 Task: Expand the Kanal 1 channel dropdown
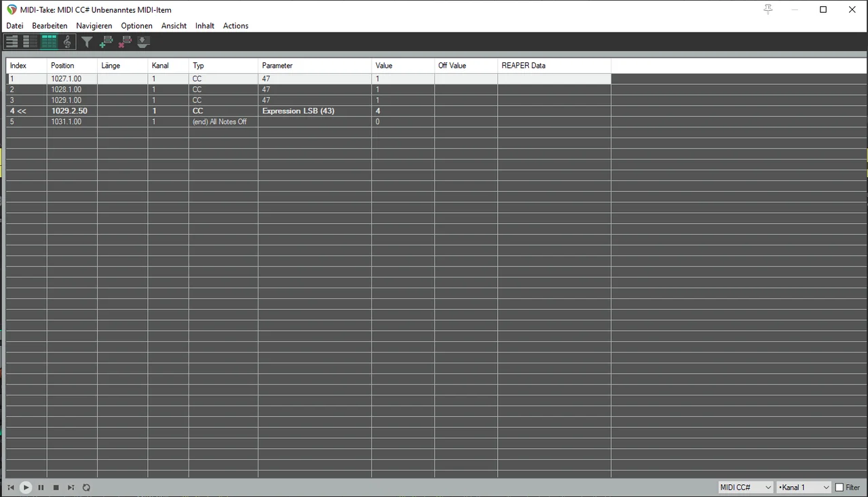(x=804, y=488)
